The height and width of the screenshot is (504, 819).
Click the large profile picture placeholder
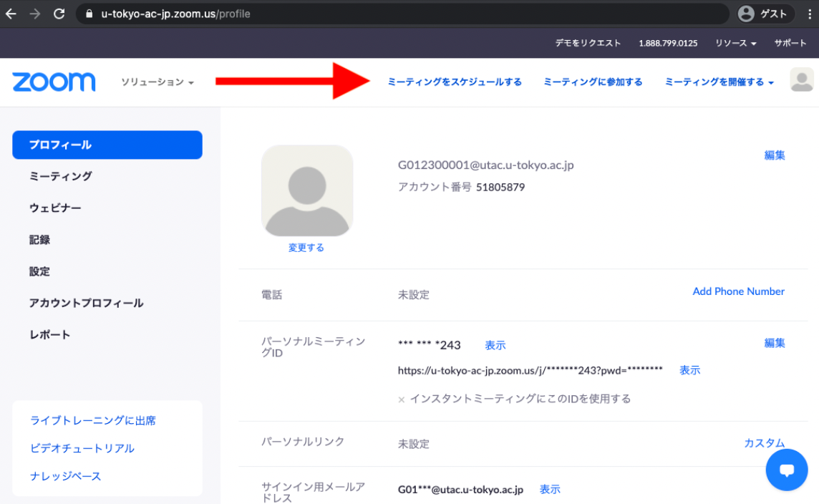pyautogui.click(x=307, y=190)
